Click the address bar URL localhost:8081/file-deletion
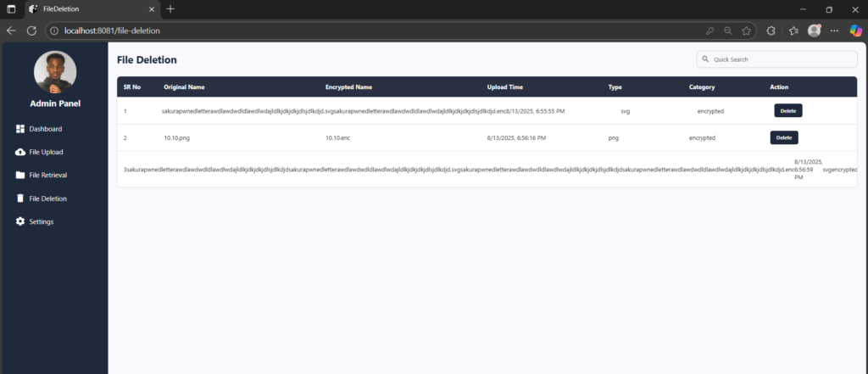 pyautogui.click(x=113, y=31)
